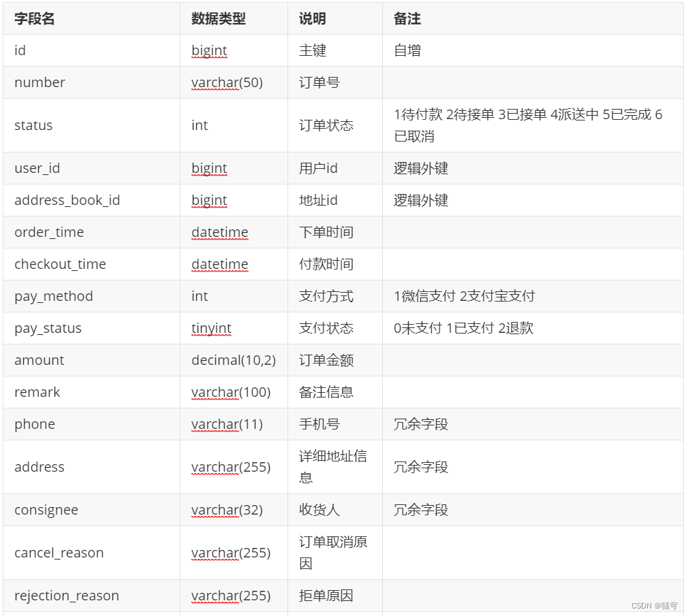The width and height of the screenshot is (688, 616).
Task: Click the 支付方式 description
Action: pos(326,296)
